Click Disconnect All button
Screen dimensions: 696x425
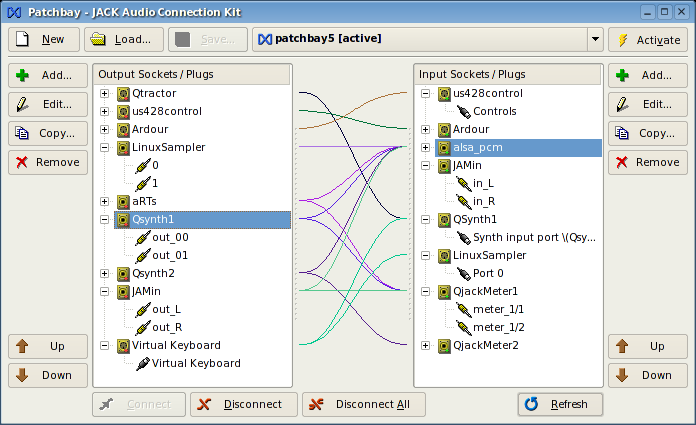tap(364, 405)
